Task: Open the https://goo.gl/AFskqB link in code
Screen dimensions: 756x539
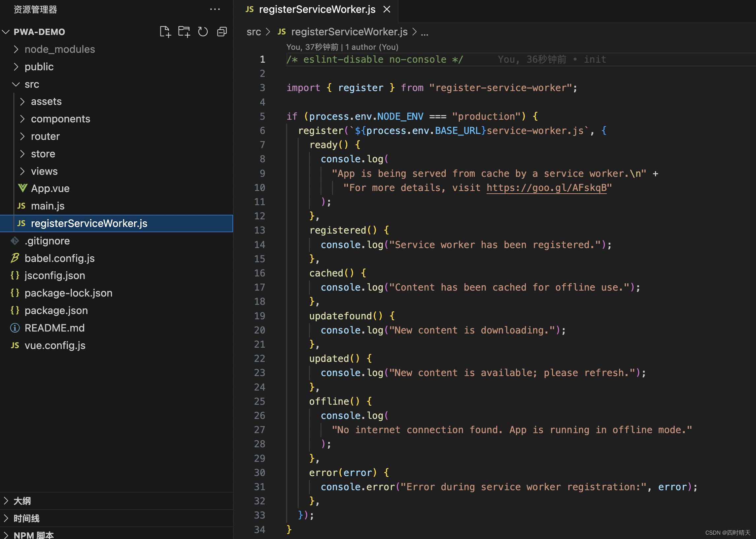Action: [546, 188]
